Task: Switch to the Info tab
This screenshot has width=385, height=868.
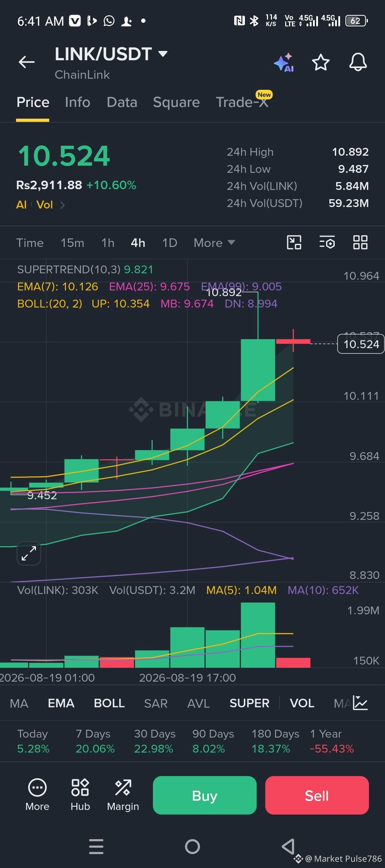Action: (x=78, y=102)
